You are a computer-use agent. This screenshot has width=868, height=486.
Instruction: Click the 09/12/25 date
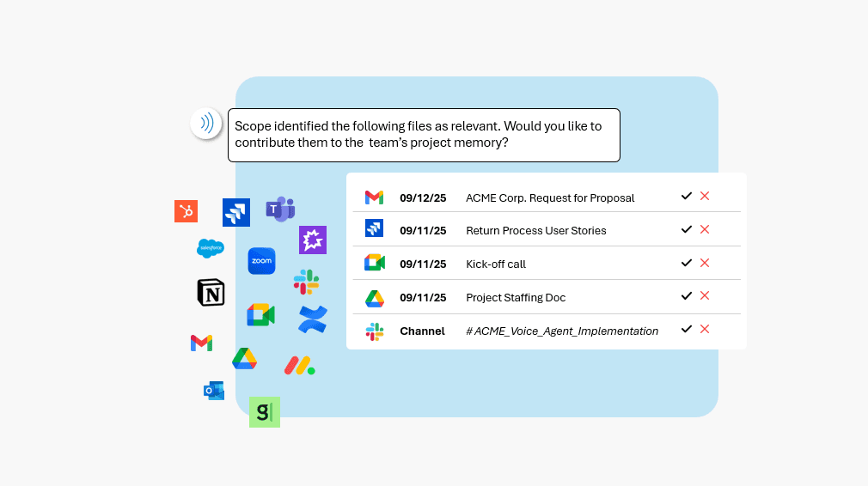click(423, 198)
